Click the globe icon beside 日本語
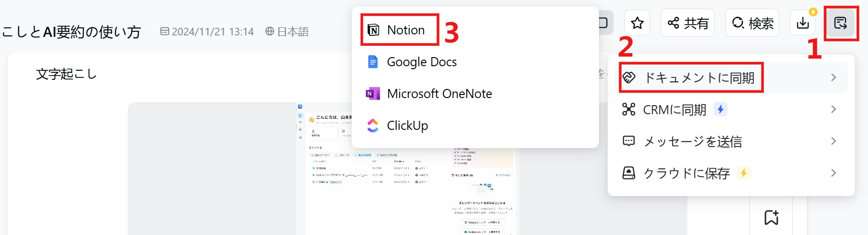 [x=270, y=31]
